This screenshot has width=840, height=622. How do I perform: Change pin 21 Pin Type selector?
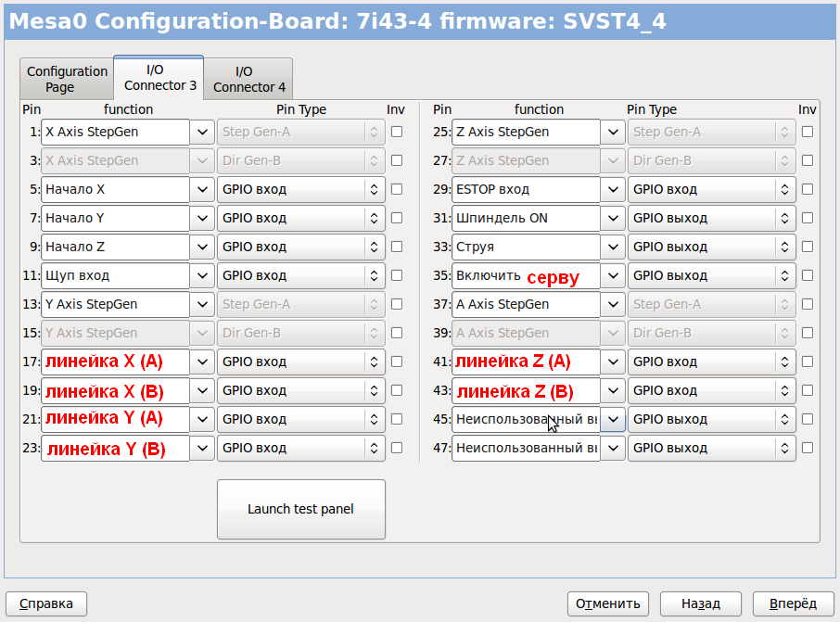coord(300,419)
